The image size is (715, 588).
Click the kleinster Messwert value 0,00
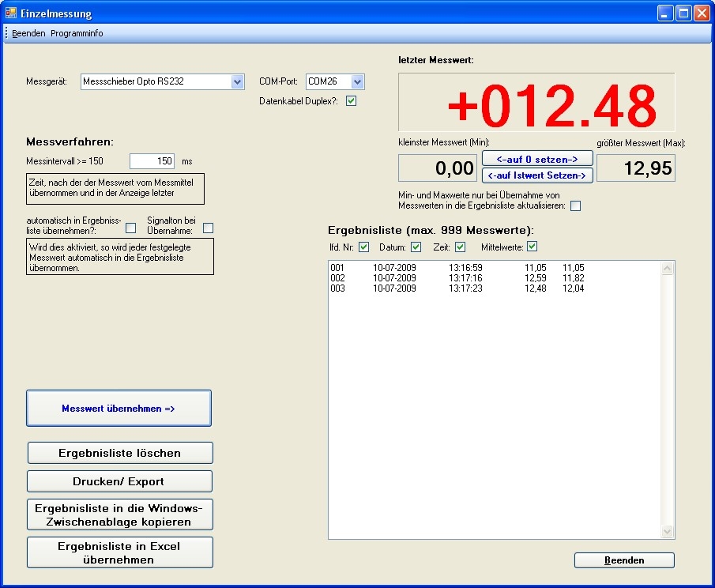(438, 168)
